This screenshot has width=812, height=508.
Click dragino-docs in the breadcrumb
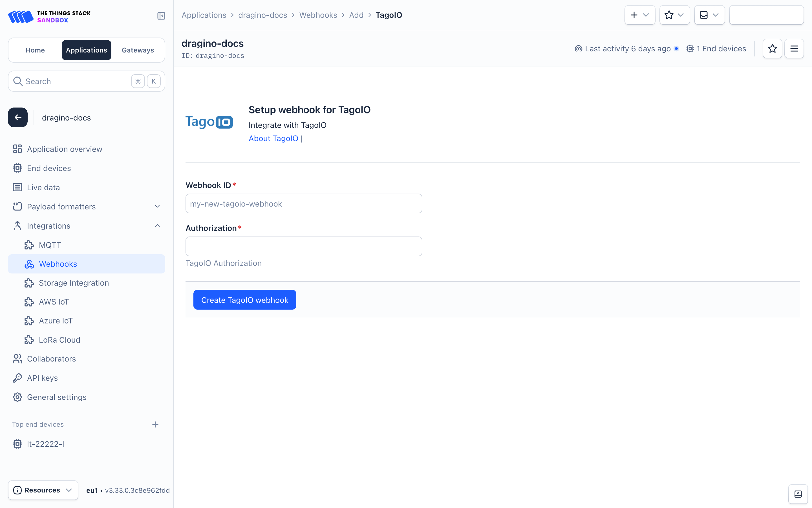click(x=263, y=15)
